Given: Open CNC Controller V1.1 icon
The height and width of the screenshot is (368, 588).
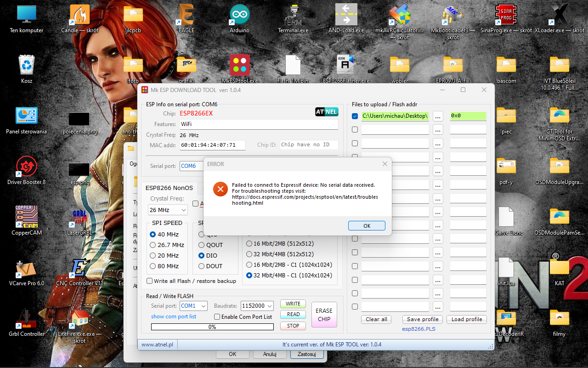Looking at the screenshot, I should 79,268.
